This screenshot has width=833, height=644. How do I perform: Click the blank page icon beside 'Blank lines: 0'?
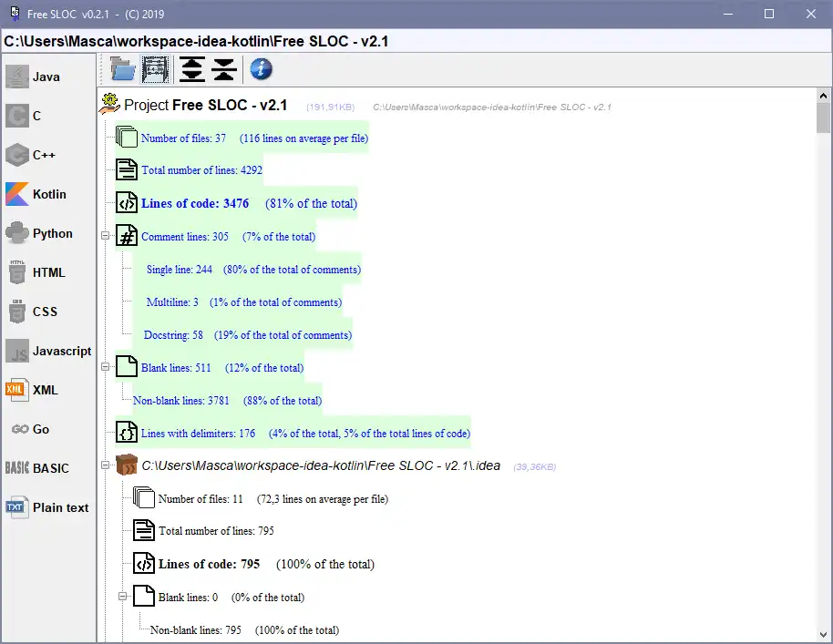coord(144,597)
